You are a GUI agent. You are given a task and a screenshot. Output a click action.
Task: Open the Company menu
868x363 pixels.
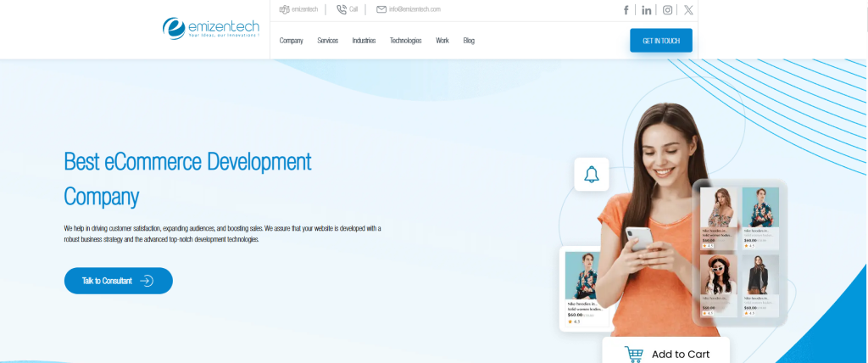click(x=291, y=41)
